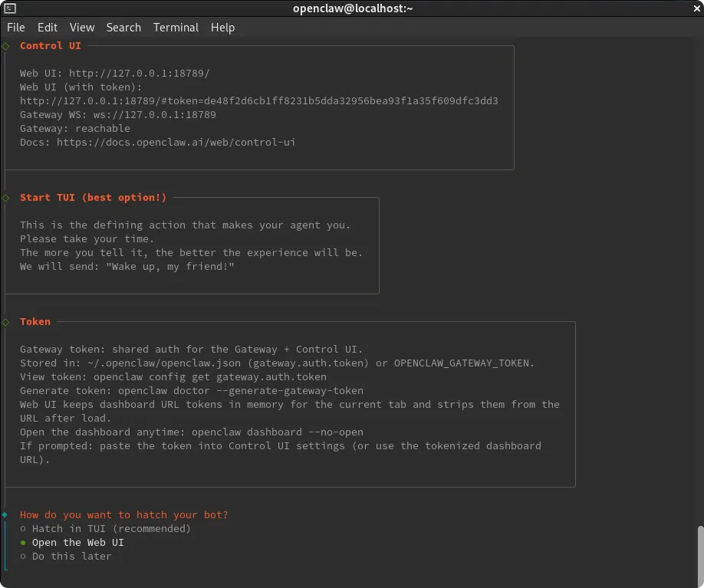The width and height of the screenshot is (704, 588).
Task: Click the tokenized Web UI URL
Action: [x=259, y=101]
